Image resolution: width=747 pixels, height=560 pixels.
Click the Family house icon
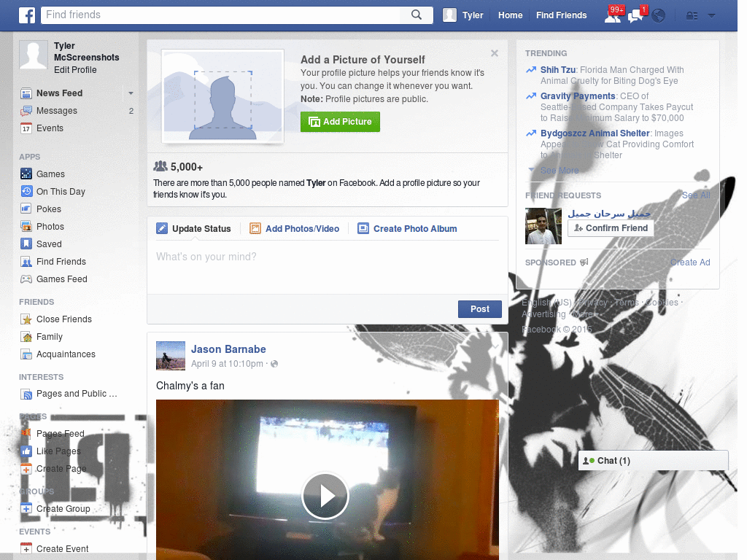coord(26,337)
